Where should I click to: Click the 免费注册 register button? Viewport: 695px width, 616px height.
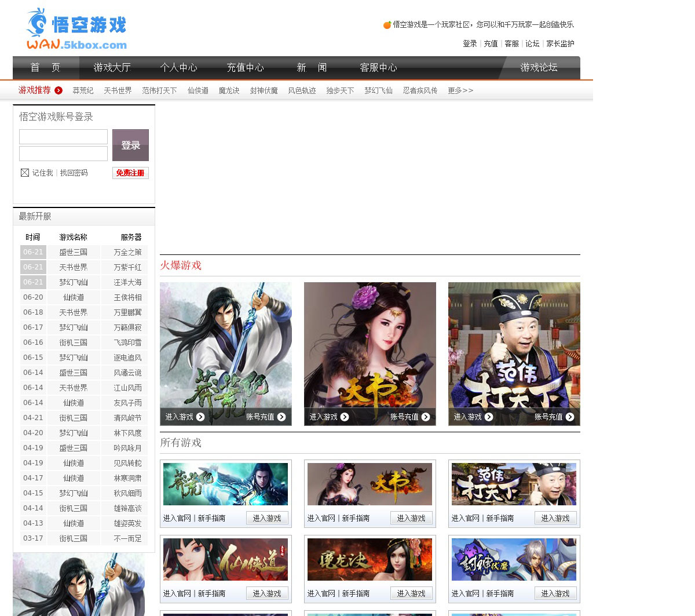(x=130, y=173)
